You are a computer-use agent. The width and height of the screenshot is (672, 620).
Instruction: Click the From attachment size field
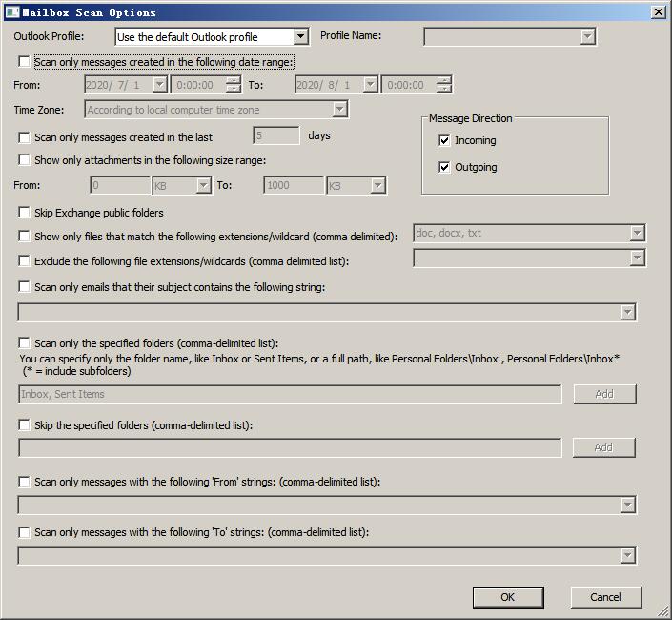pos(120,185)
